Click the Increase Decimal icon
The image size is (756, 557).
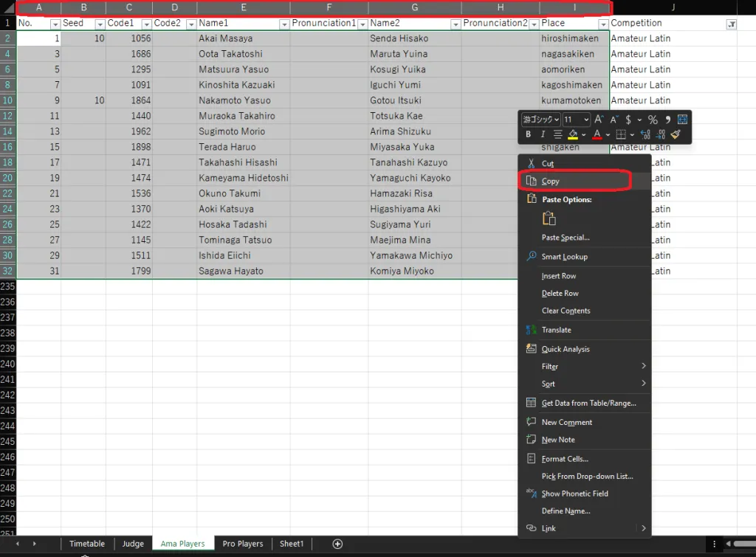[x=645, y=134]
